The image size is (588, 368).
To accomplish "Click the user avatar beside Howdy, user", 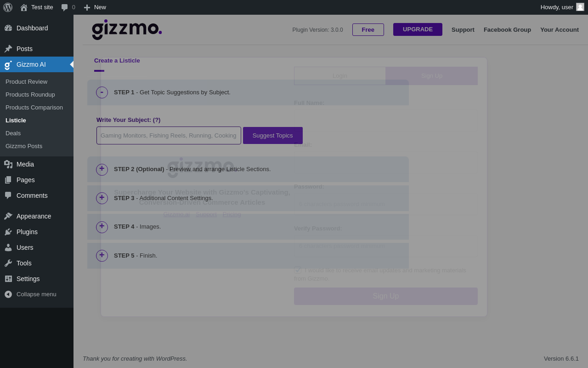I will point(580,7).
